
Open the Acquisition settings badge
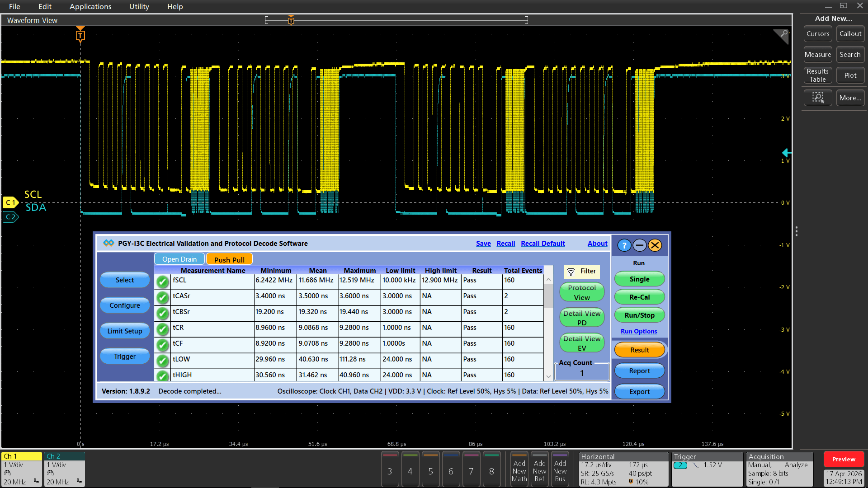(780, 469)
